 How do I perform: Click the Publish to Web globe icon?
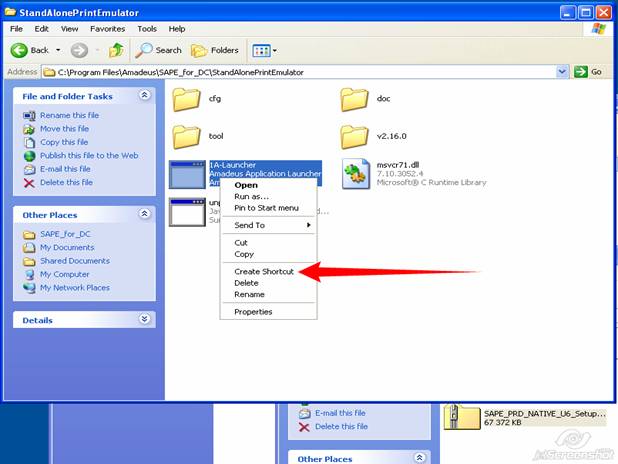click(x=29, y=156)
